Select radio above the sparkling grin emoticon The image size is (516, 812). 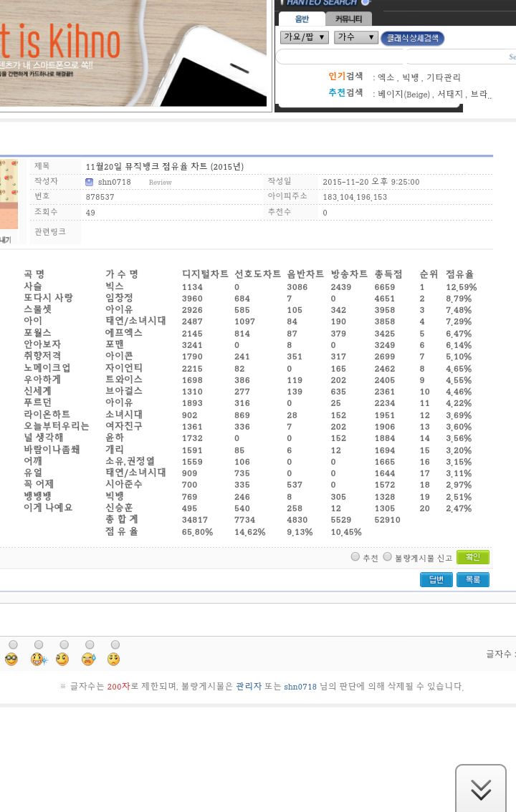pos(39,644)
